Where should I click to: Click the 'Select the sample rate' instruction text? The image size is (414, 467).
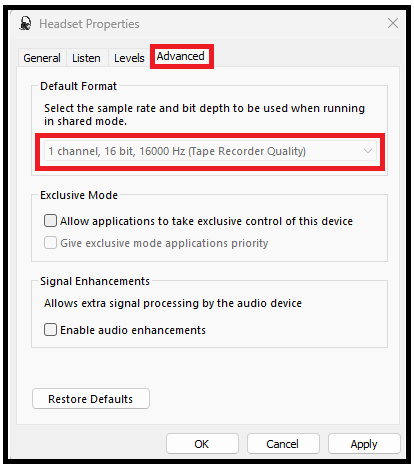[x=204, y=115]
